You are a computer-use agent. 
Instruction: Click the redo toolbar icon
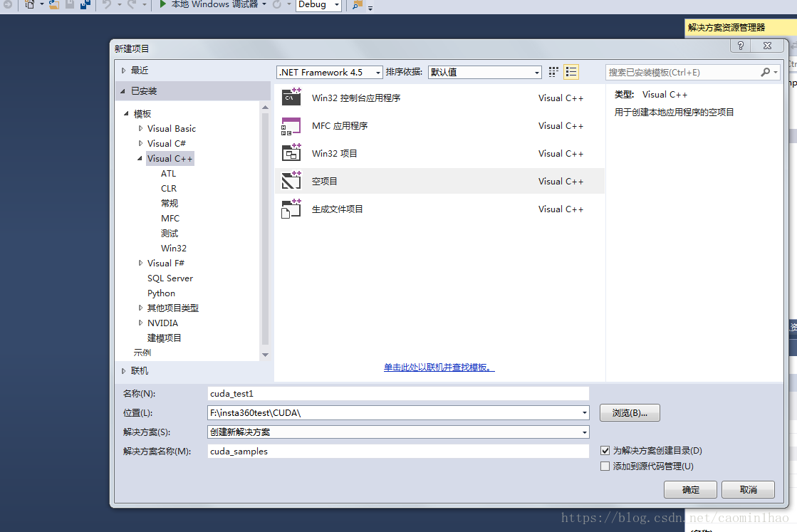click(x=132, y=4)
